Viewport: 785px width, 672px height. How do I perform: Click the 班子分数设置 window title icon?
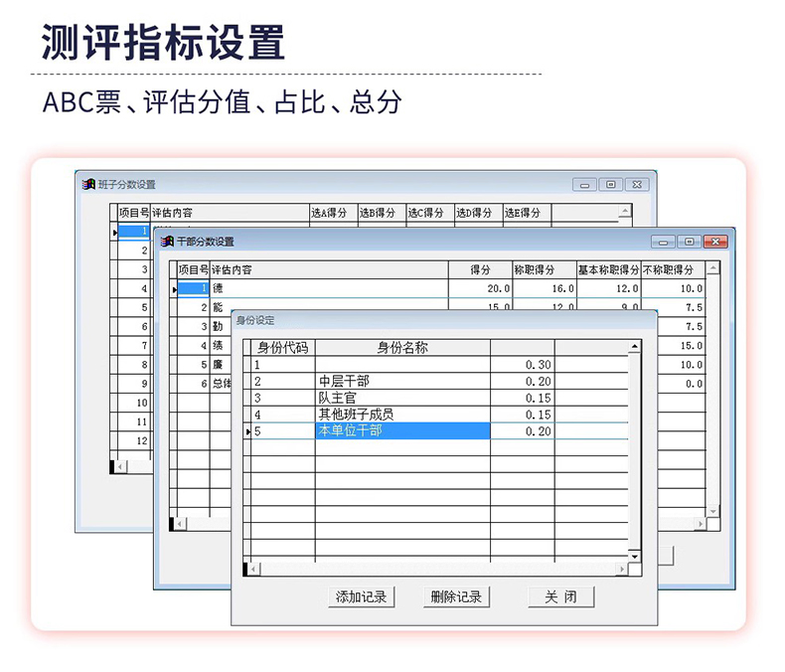point(88,184)
